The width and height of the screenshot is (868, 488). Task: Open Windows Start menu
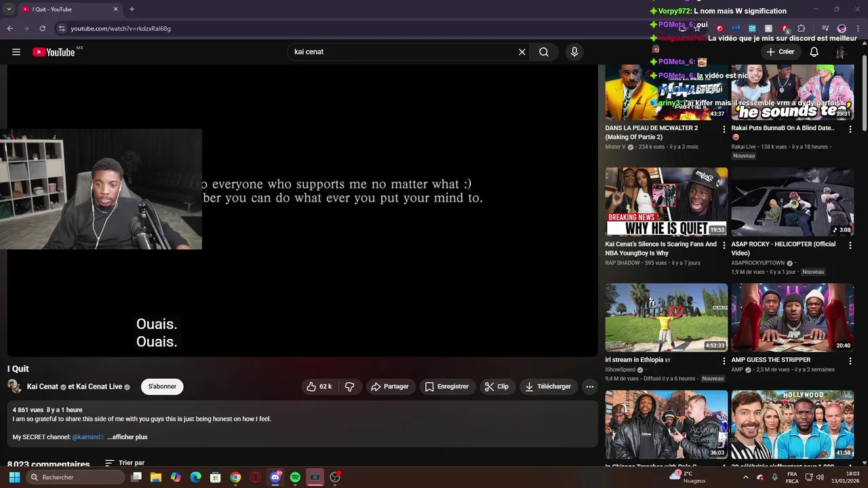coord(14,477)
